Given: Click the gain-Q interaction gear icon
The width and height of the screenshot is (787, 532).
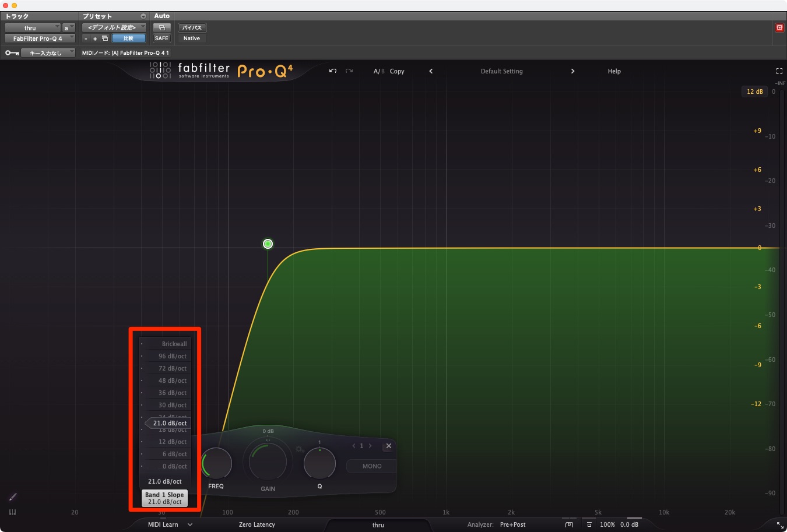Looking at the screenshot, I should click(300, 449).
